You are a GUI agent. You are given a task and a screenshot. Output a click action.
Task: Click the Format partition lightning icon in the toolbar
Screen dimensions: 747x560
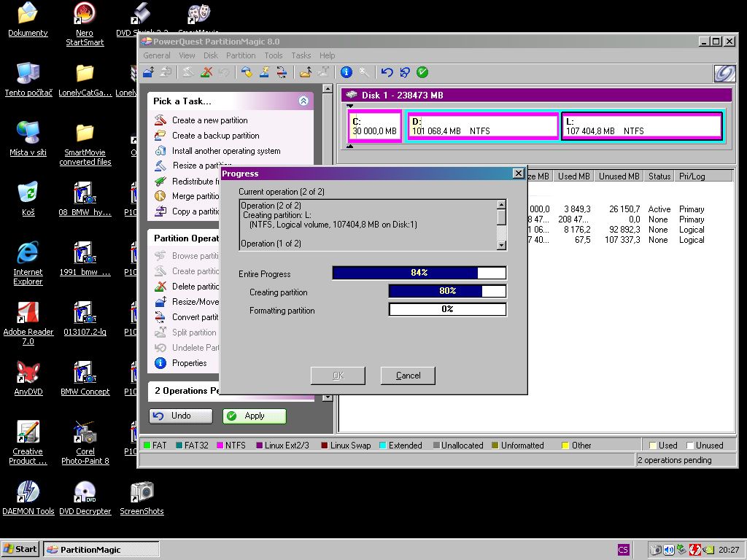(264, 72)
